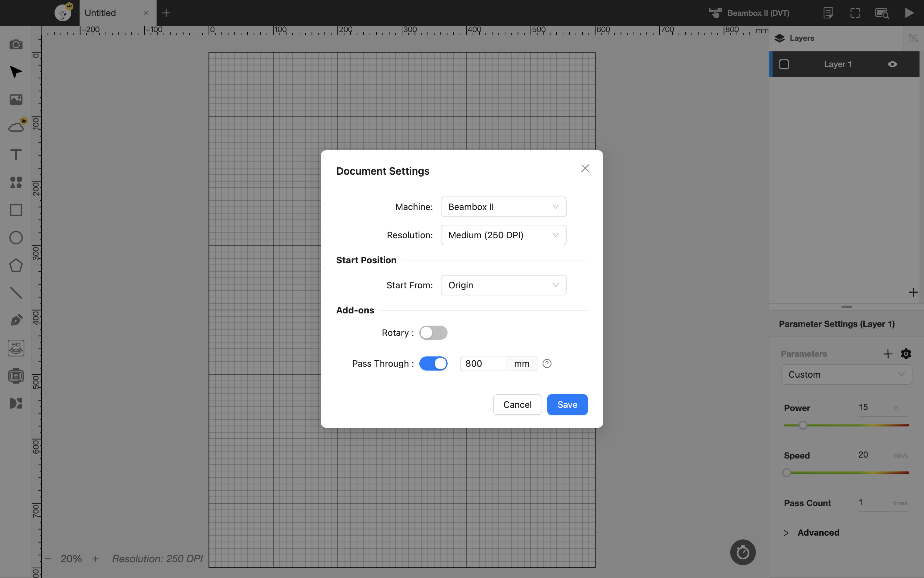Image resolution: width=924 pixels, height=578 pixels.
Task: Select the Text tool
Action: coord(16,155)
